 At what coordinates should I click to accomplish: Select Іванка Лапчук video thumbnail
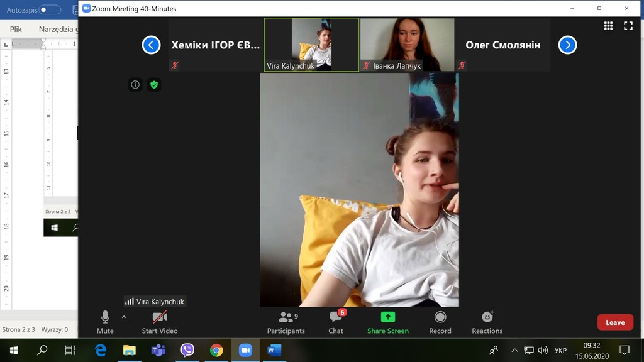click(x=407, y=44)
